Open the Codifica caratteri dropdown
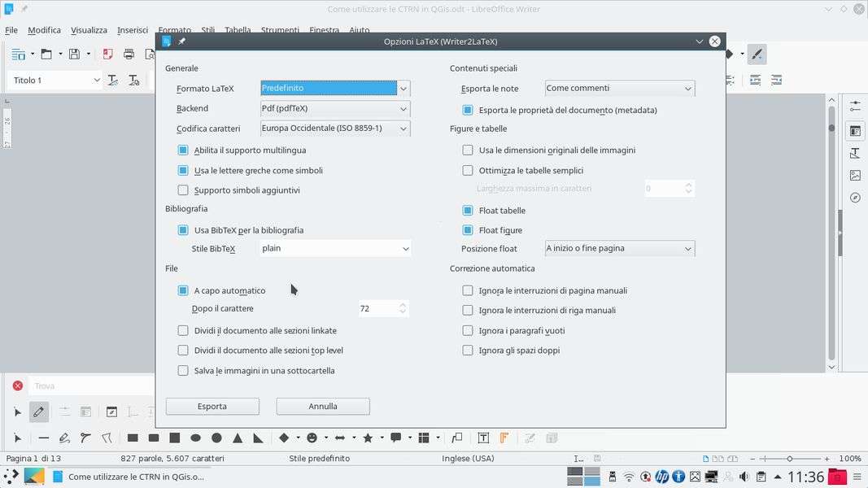868x488 pixels. coord(335,129)
